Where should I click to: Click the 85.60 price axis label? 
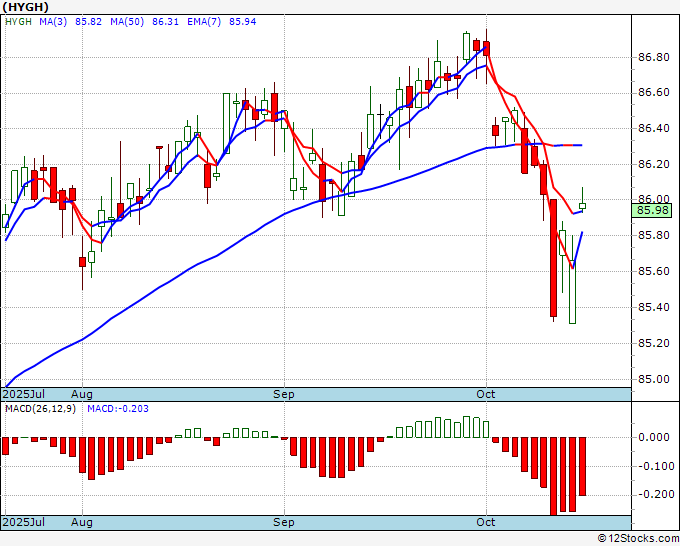[653, 271]
